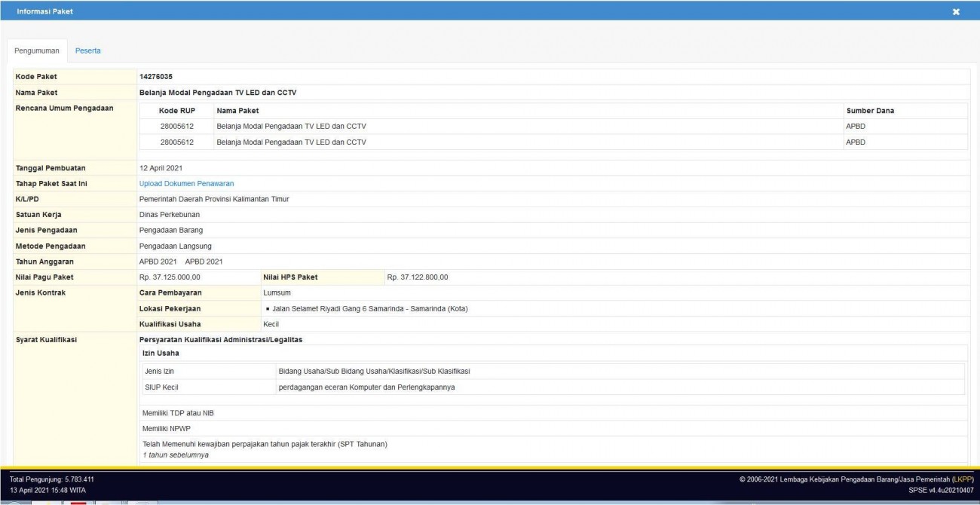Select the Pengumuman tab
Viewport: 980px width, 505px height.
pyautogui.click(x=37, y=50)
